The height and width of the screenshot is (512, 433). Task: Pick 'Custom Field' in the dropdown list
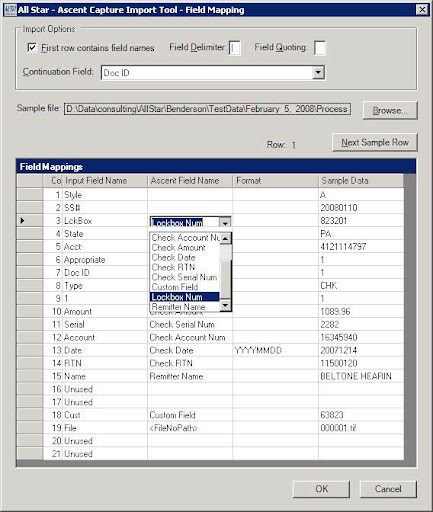coord(185,287)
